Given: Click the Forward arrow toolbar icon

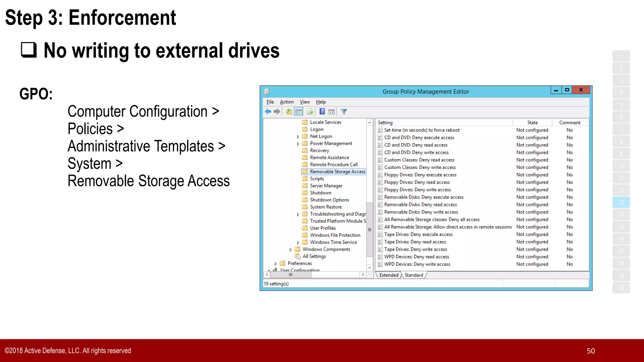Looking at the screenshot, I should click(x=277, y=112).
